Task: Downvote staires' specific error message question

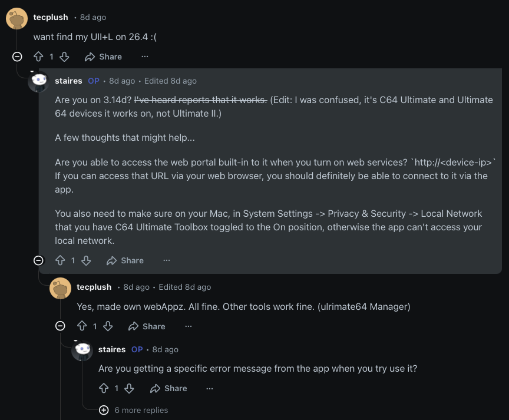Action: [130, 388]
